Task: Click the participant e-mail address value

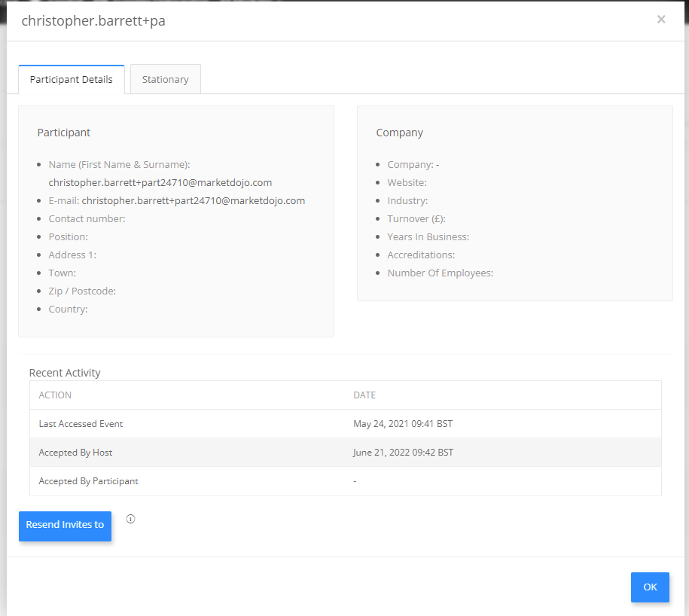Action: tap(194, 201)
